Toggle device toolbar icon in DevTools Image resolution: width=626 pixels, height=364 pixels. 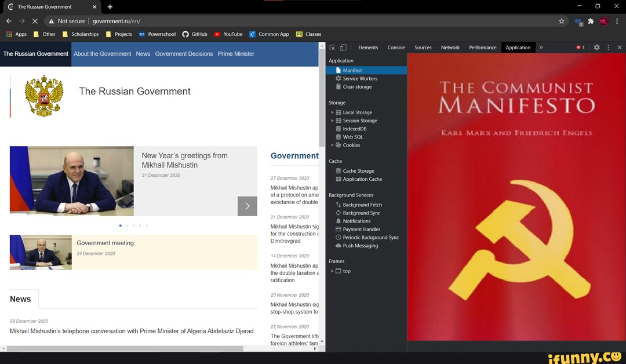(x=343, y=48)
